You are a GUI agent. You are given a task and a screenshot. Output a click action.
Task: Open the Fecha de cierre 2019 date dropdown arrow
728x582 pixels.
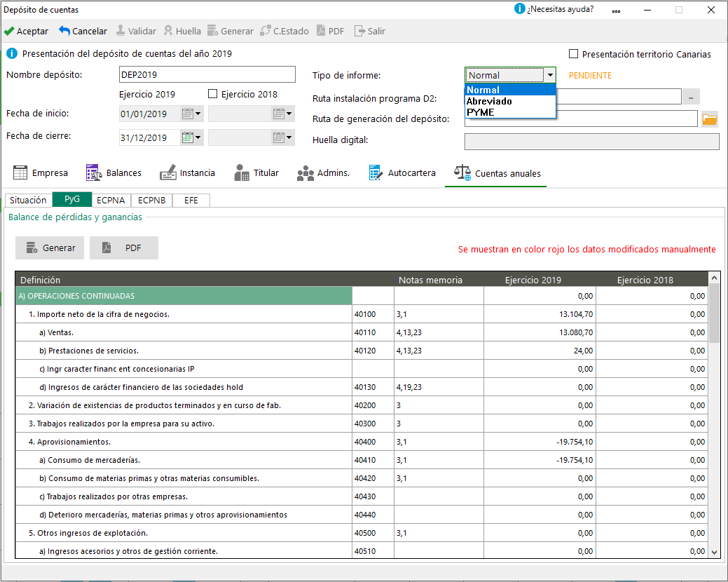(x=198, y=137)
